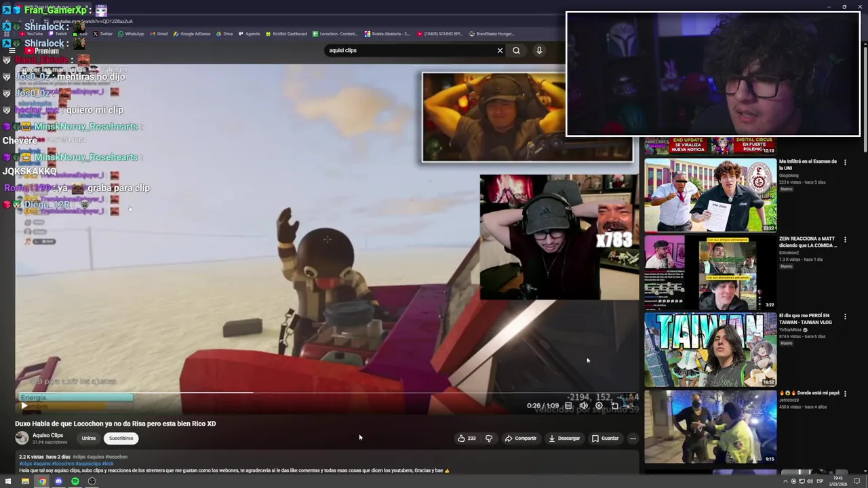The width and height of the screenshot is (868, 488).
Task: Open 'ZEIN REACCIONA a MATT' video thumbnail
Action: click(x=710, y=272)
